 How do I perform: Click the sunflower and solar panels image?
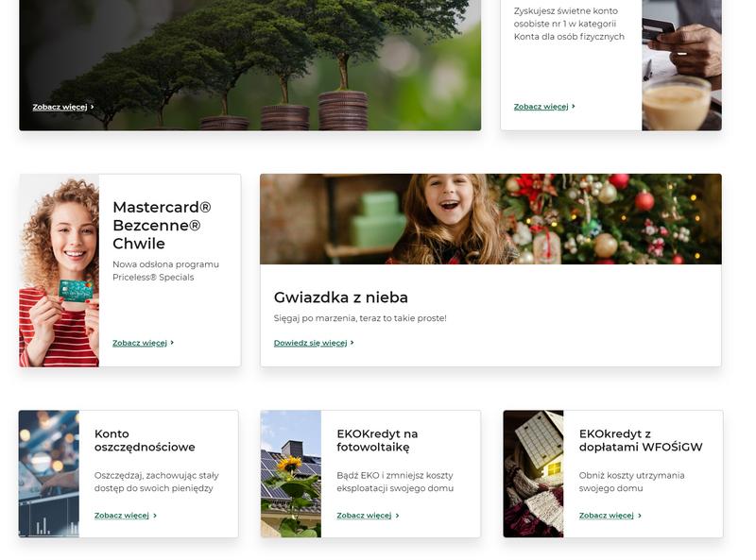(x=290, y=473)
